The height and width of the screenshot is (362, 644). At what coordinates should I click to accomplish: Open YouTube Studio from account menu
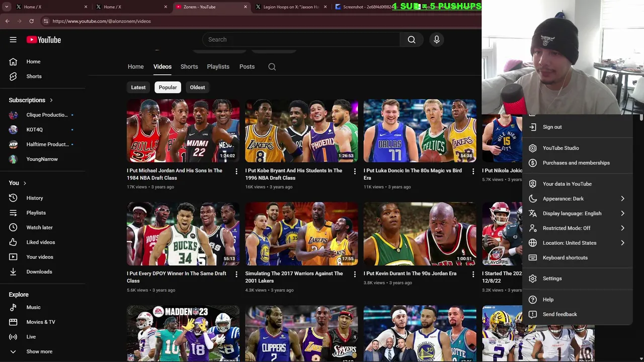click(577, 148)
